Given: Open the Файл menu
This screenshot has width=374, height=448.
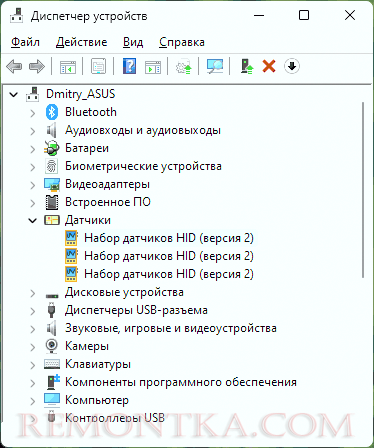Looking at the screenshot, I should coord(25,42).
